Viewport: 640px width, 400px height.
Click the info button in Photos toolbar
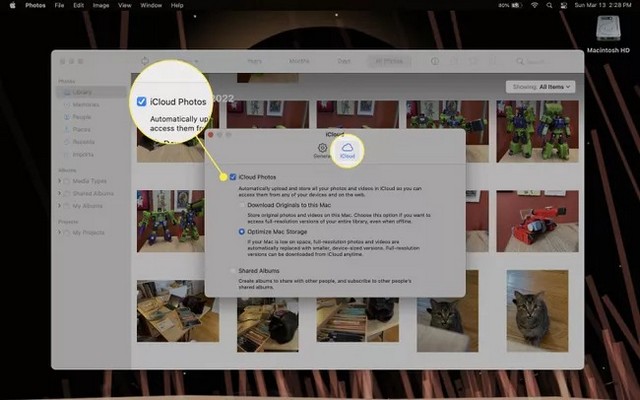click(435, 61)
